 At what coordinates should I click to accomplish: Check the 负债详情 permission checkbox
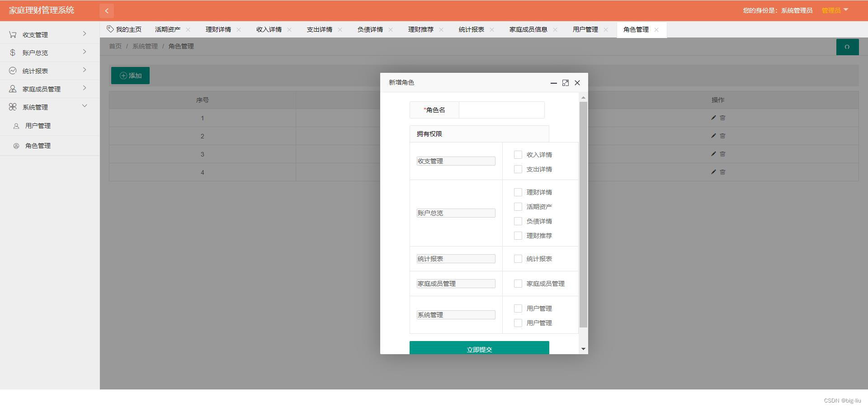tap(518, 221)
